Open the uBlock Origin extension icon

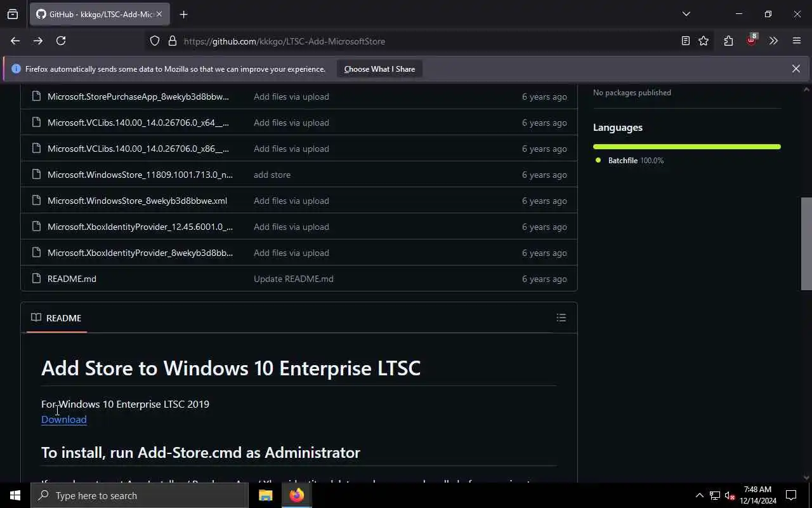click(x=751, y=41)
